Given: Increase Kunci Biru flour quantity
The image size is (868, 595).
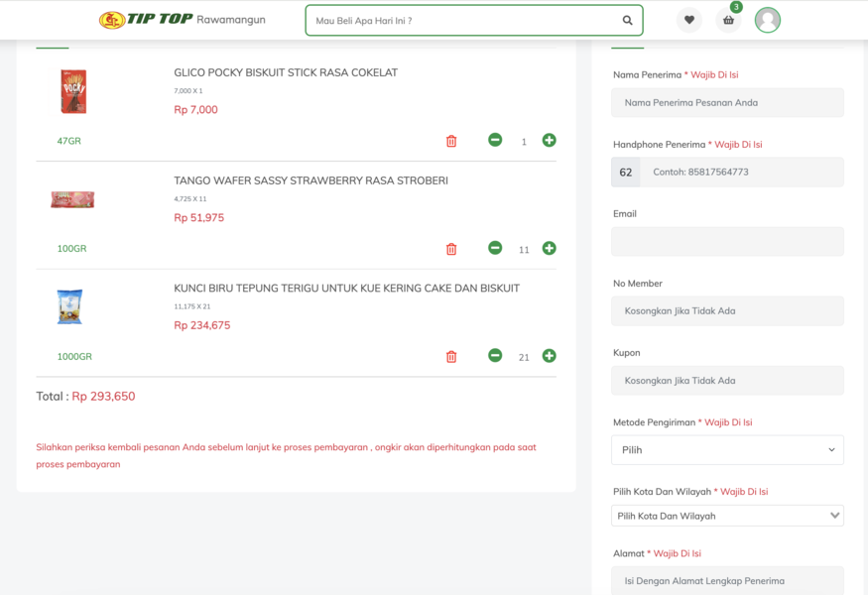Looking at the screenshot, I should 549,355.
